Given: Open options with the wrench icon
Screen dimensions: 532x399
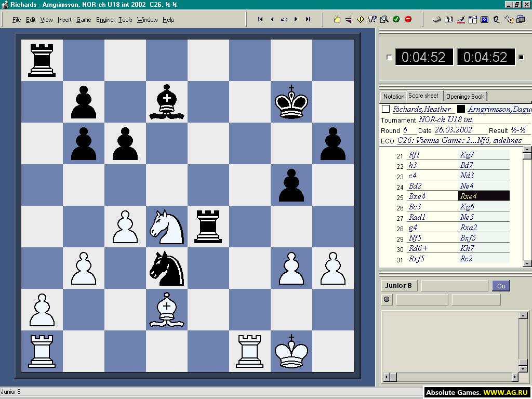Looking at the screenshot, I should pyautogui.click(x=508, y=19).
